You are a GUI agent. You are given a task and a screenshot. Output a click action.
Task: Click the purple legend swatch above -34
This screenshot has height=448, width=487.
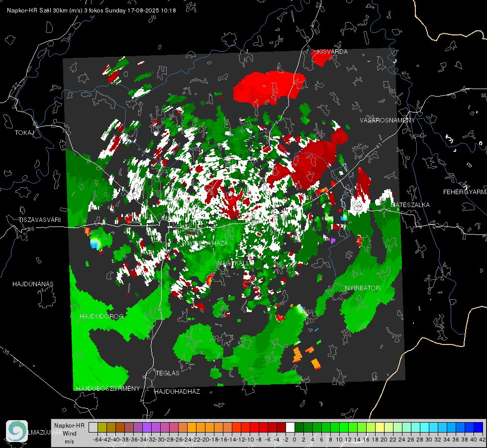pyautogui.click(x=147, y=428)
